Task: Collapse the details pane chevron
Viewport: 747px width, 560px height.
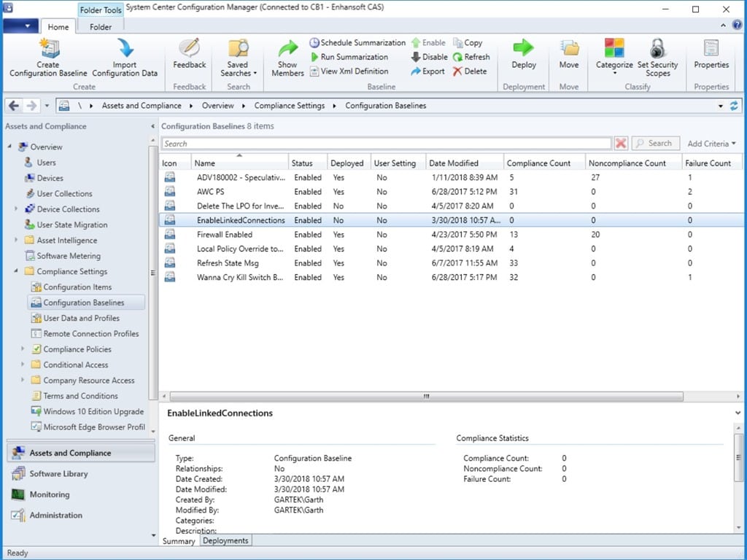Action: point(738,413)
